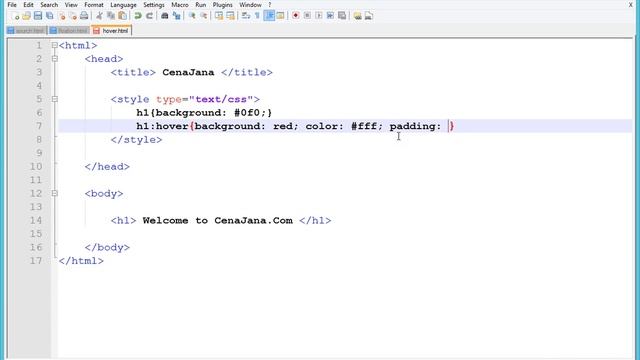The width and height of the screenshot is (640, 360).
Task: Click the CenaJana title text on line 3
Action: point(188,72)
